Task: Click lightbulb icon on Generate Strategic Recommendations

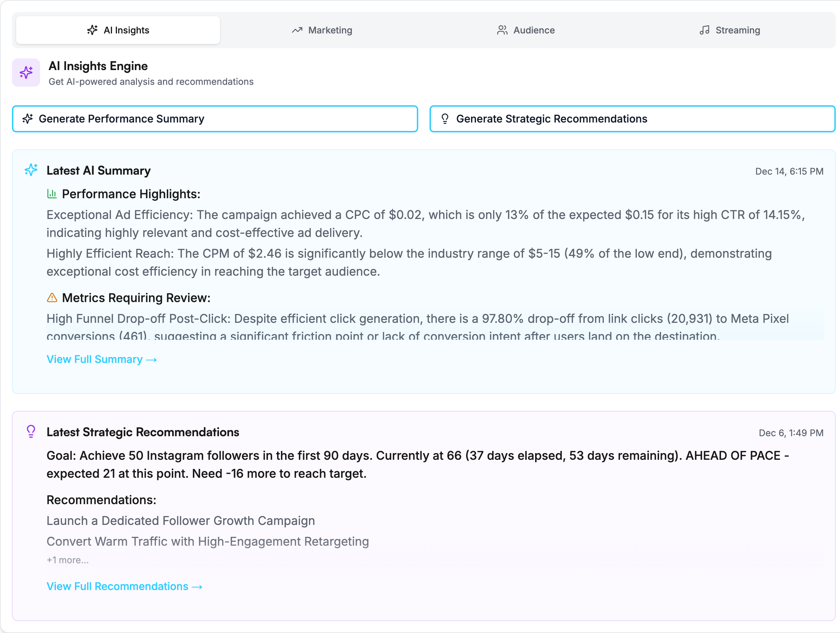Action: [x=445, y=119]
